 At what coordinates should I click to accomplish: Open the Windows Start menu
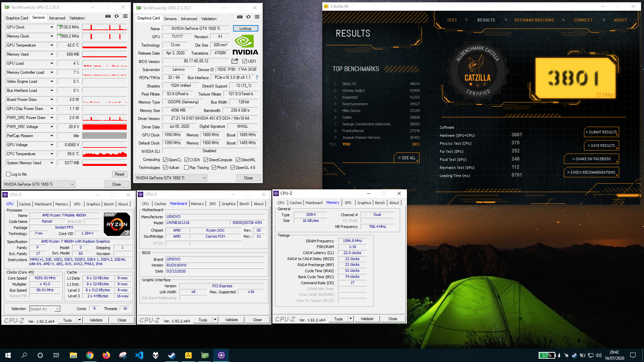[x=8, y=355]
